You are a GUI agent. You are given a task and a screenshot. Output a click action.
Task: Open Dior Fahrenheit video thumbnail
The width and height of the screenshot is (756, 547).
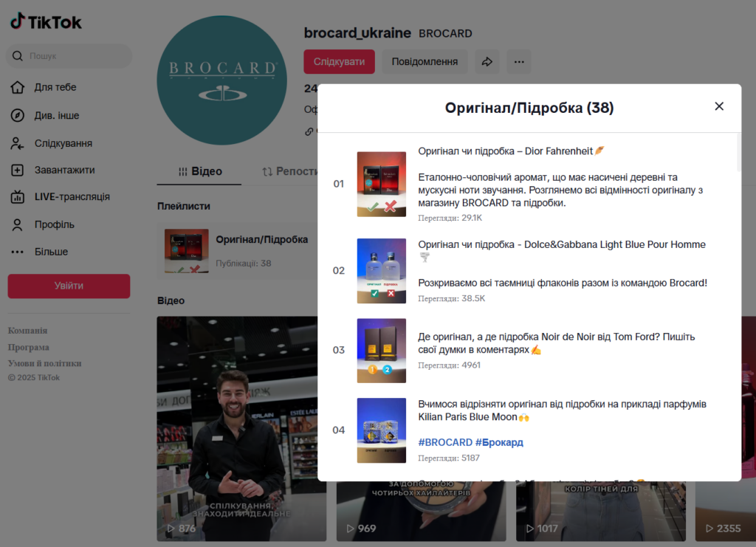coord(382,184)
